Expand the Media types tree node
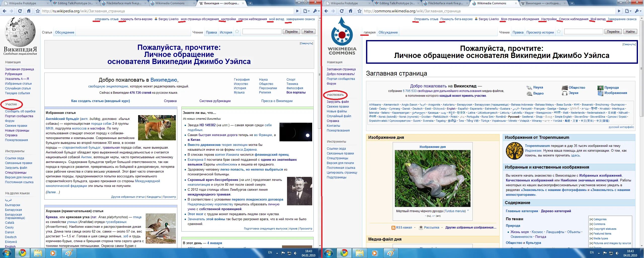The image size is (644, 258). pyautogui.click(x=591, y=239)
